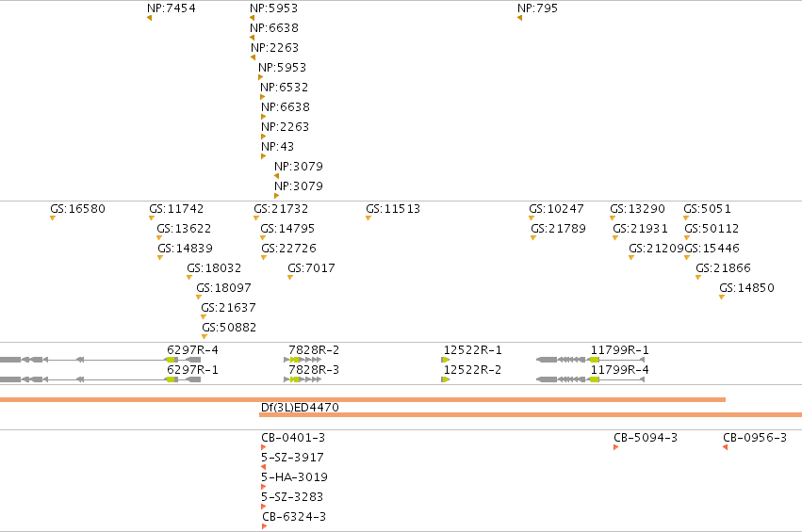Select the GS:7017 insertion marker
802x532 pixels.
tap(290, 278)
